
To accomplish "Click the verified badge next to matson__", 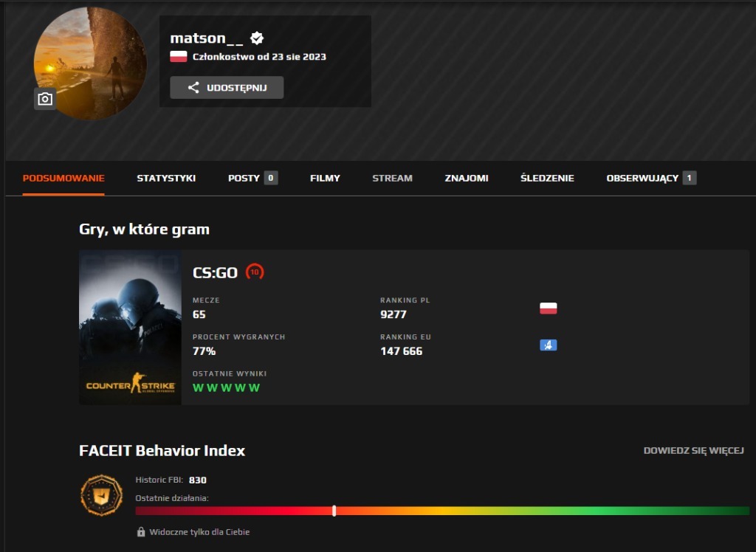I will (x=256, y=38).
